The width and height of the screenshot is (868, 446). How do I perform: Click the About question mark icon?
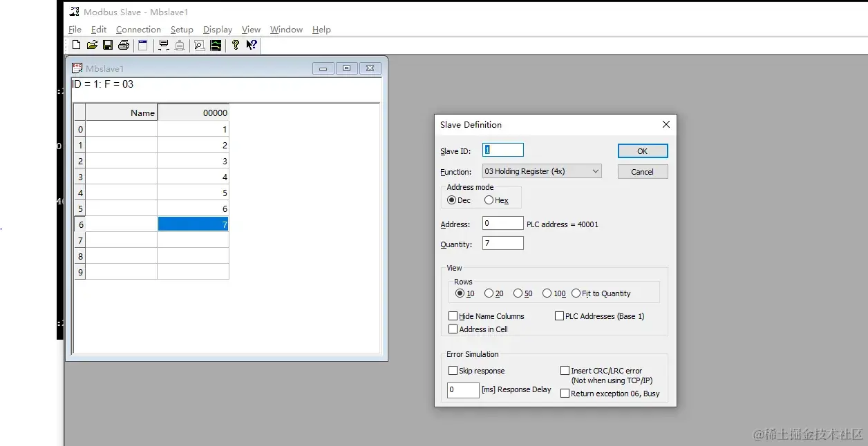236,46
